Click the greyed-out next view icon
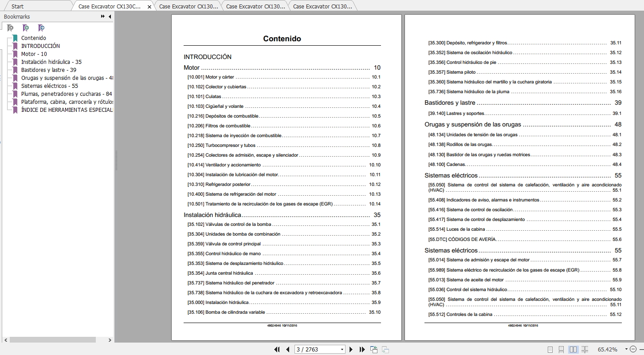644x355 pixels. (385, 349)
